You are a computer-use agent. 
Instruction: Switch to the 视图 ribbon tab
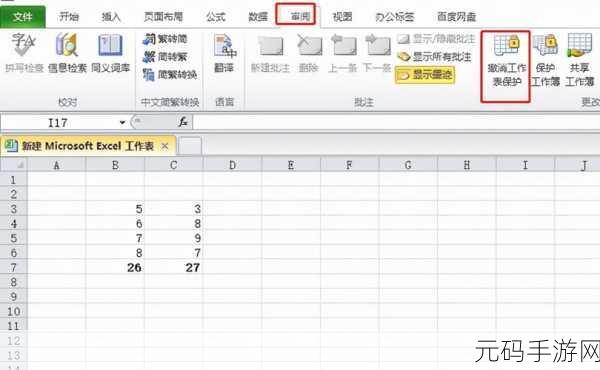point(342,17)
